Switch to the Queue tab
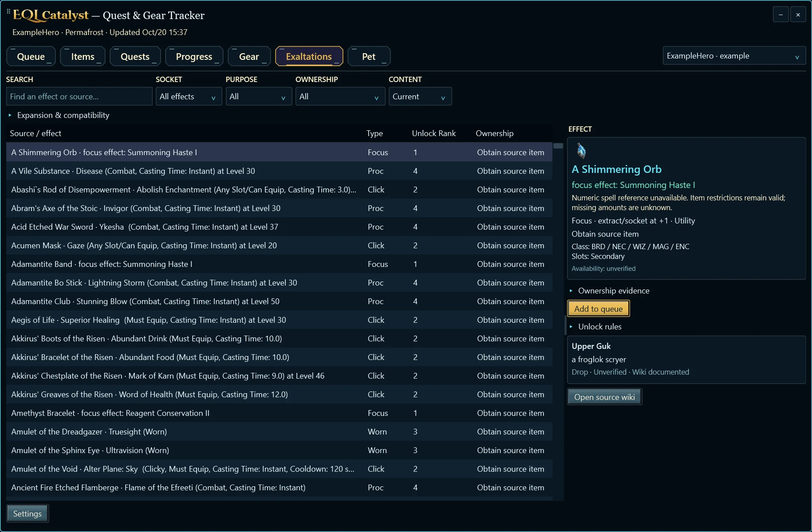This screenshot has width=812, height=532. [31, 56]
